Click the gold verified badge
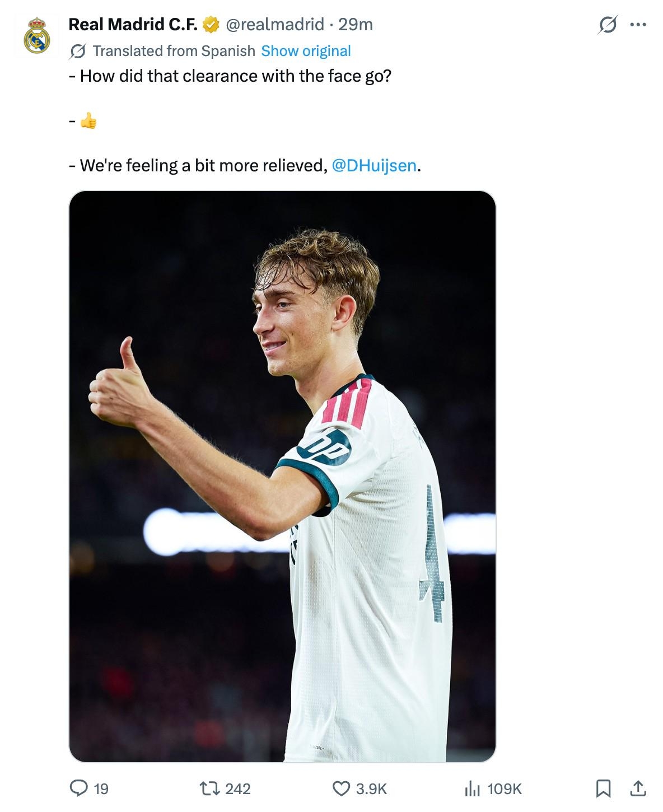This screenshot has width=663, height=812. coord(211,25)
